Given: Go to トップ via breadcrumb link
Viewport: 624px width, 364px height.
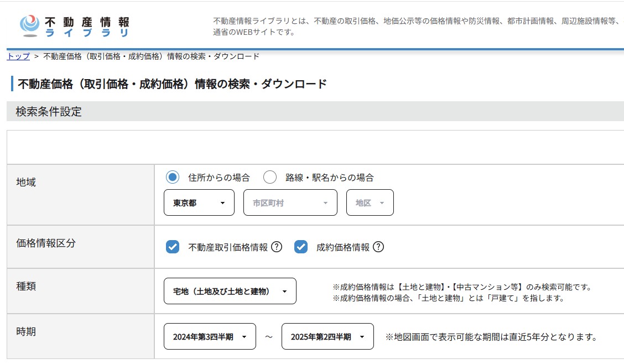Looking at the screenshot, I should [x=18, y=56].
